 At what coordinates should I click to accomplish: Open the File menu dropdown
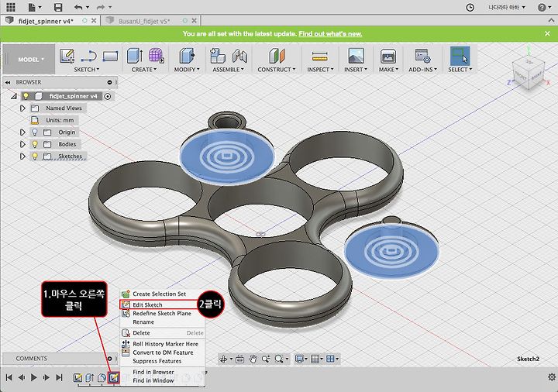35,7
